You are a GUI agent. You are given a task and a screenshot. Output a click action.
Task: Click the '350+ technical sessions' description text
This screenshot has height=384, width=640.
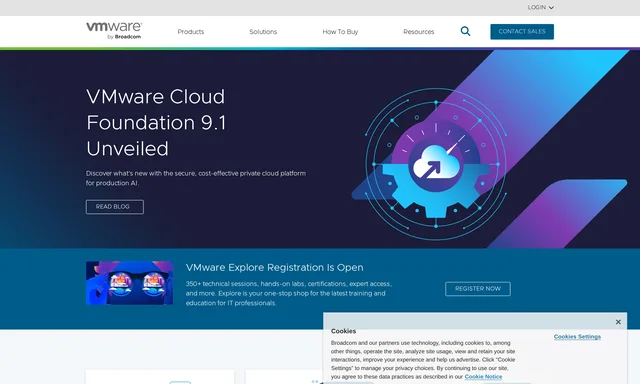pos(289,293)
